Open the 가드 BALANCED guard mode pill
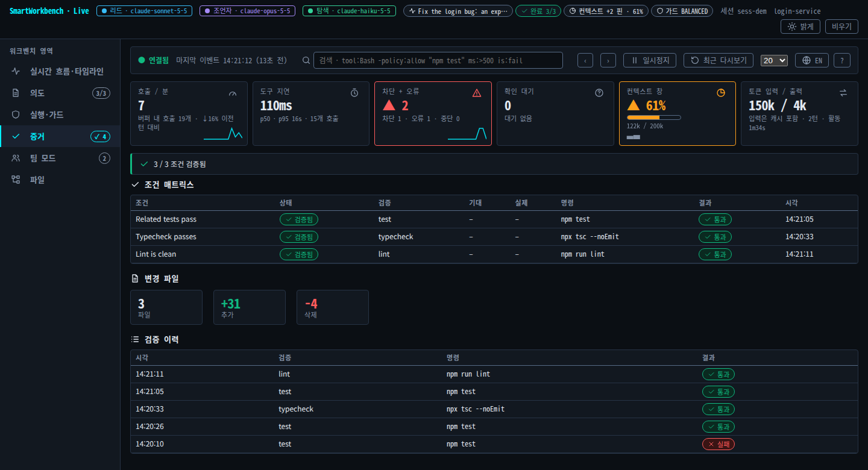This screenshot has width=868, height=470. pos(682,11)
